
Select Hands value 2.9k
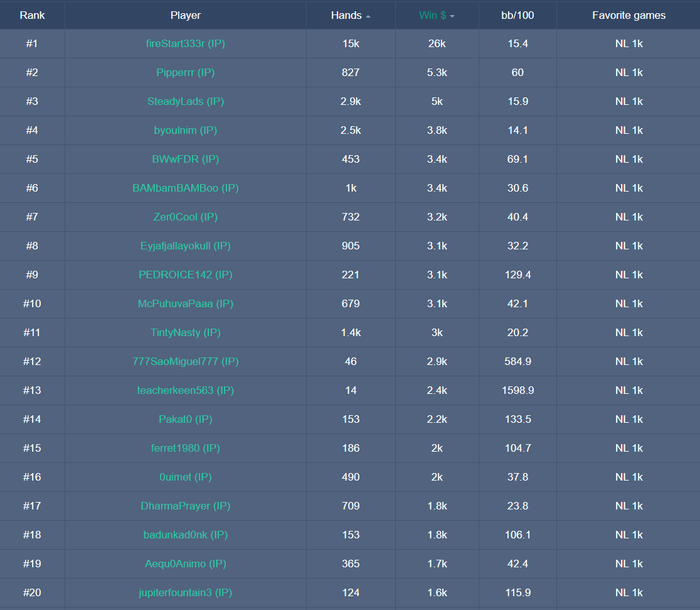(350, 101)
